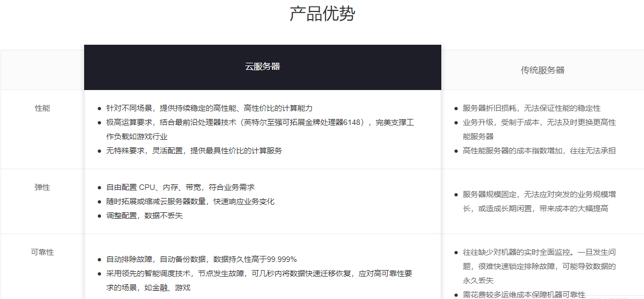Click bullet 随时拓展或缩减云服务器数量

click(190, 201)
